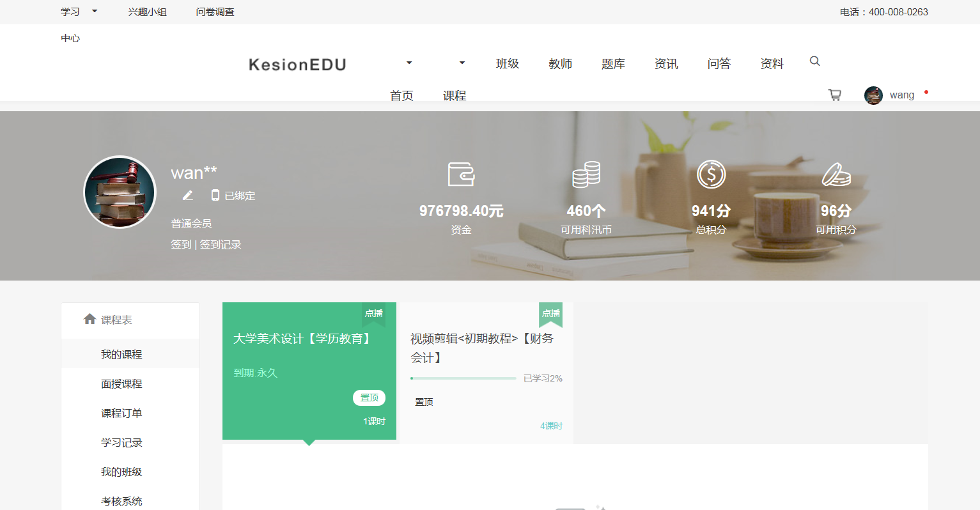Click the wallet funds icon

point(461,174)
